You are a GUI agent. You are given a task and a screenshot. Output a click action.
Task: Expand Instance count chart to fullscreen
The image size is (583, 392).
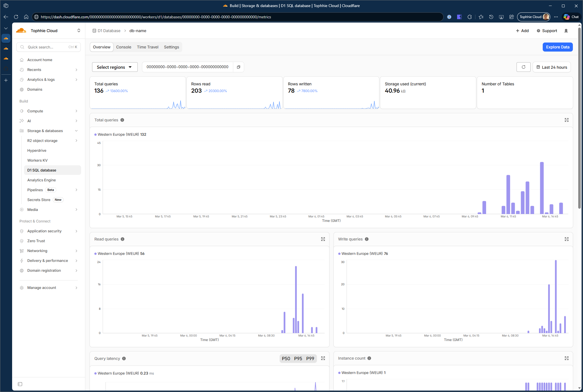(x=566, y=358)
